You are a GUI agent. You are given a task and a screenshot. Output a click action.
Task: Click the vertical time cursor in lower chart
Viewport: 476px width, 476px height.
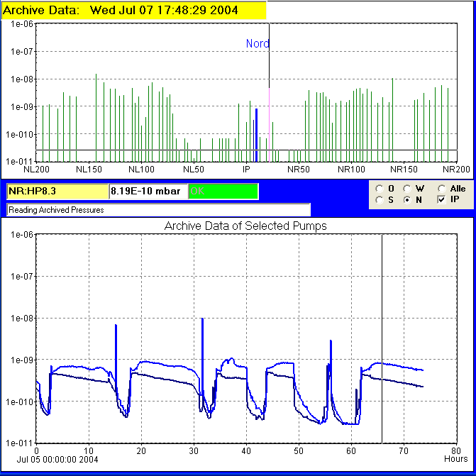pyautogui.click(x=382, y=338)
